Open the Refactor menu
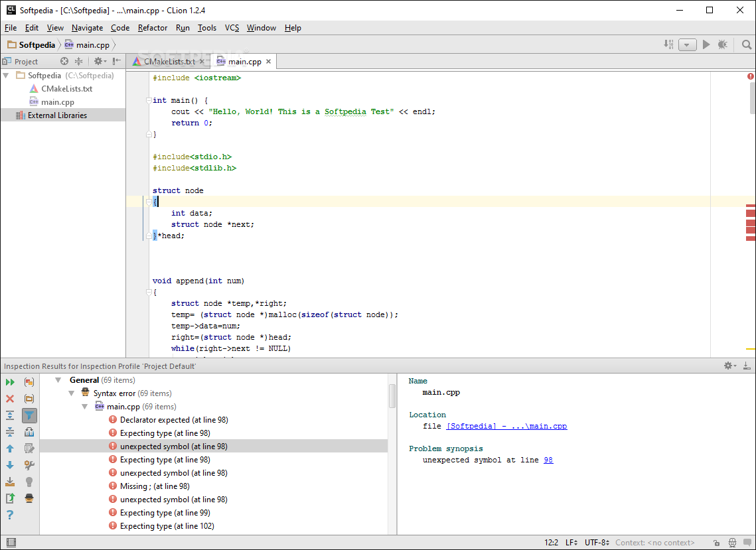The image size is (756, 550). click(x=152, y=28)
